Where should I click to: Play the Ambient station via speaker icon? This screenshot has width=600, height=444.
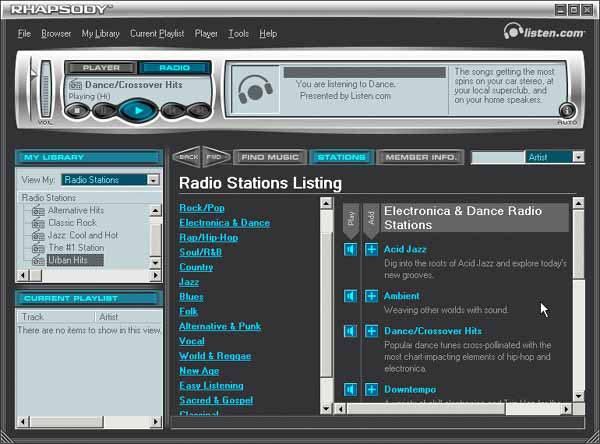click(351, 296)
